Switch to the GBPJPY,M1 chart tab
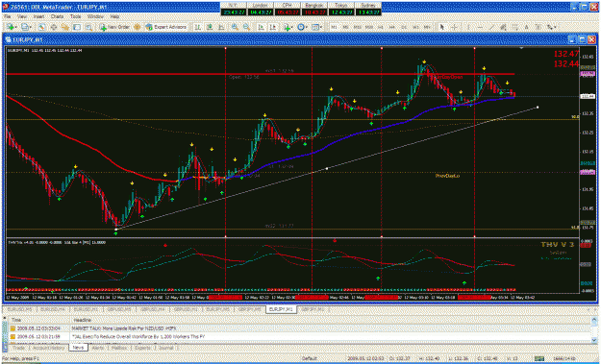The height and width of the screenshot is (364, 601). coord(313,309)
